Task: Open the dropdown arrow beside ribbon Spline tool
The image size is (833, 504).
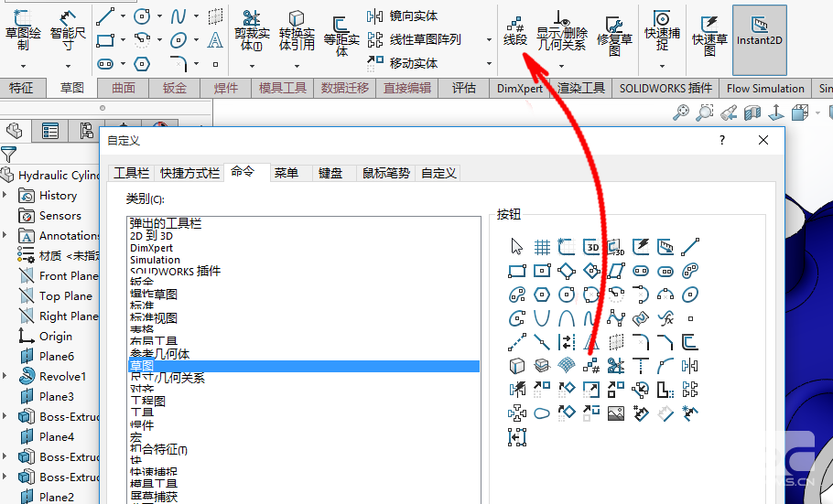Action: tap(196, 16)
